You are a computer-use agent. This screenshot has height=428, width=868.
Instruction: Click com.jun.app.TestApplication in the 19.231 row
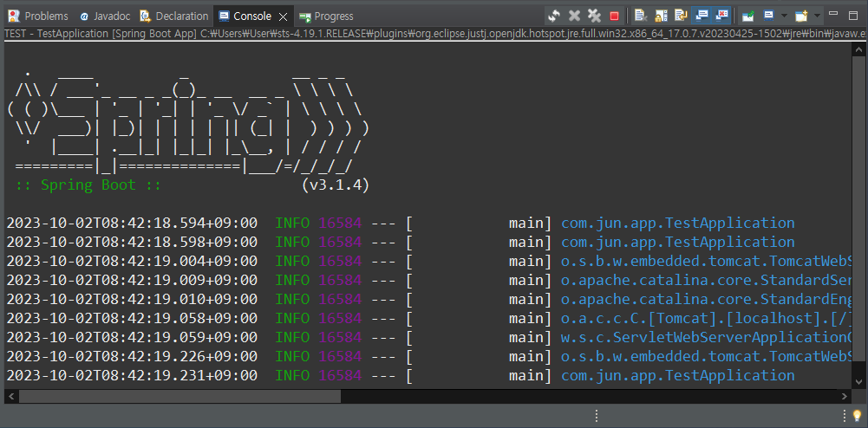678,375
